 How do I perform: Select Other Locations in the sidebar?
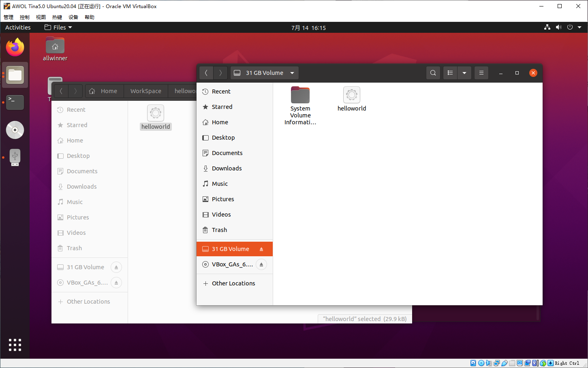point(233,283)
